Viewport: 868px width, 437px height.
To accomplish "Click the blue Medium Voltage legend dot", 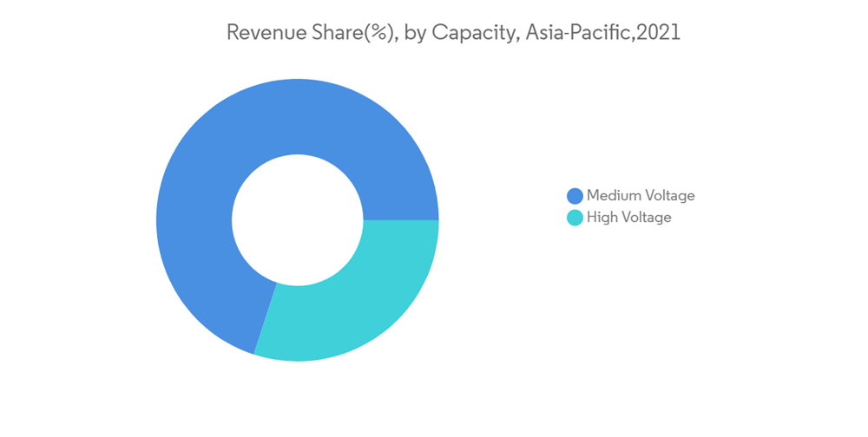I will tap(575, 196).
